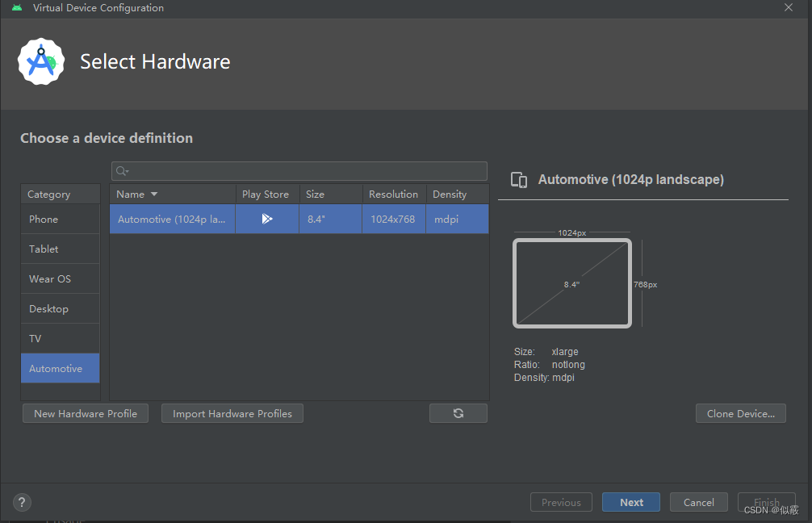Click the Size: xlarge text
Image resolution: width=812 pixels, height=523 pixels.
(546, 352)
